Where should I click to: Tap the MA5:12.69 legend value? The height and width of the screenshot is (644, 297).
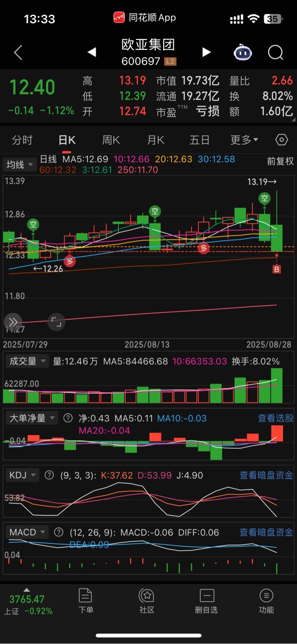pos(85,159)
